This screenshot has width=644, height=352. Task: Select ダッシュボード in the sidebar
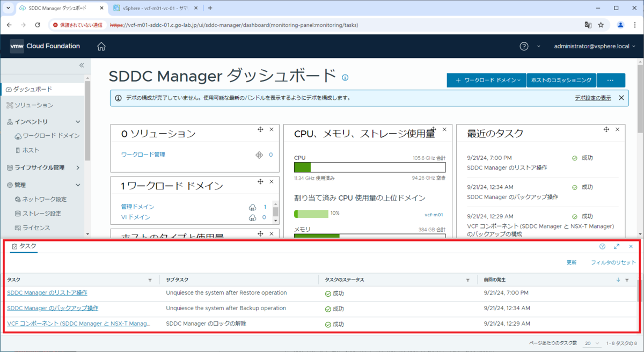[33, 89]
